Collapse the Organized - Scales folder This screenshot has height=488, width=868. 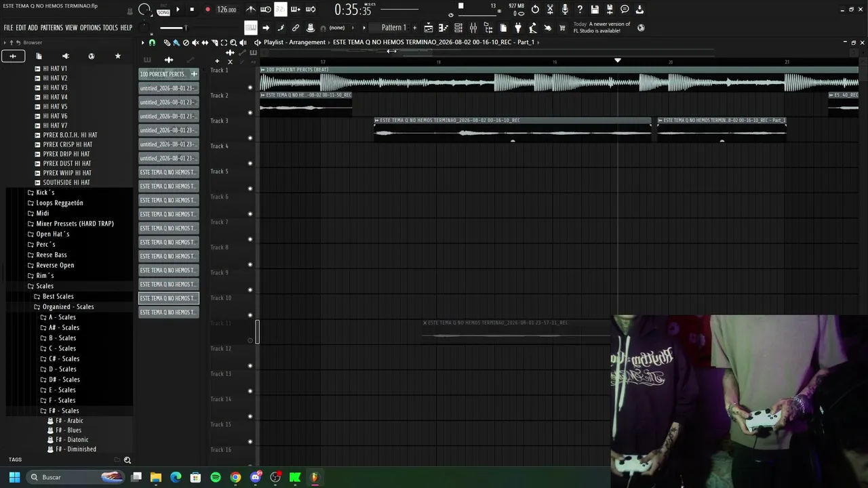(x=68, y=307)
